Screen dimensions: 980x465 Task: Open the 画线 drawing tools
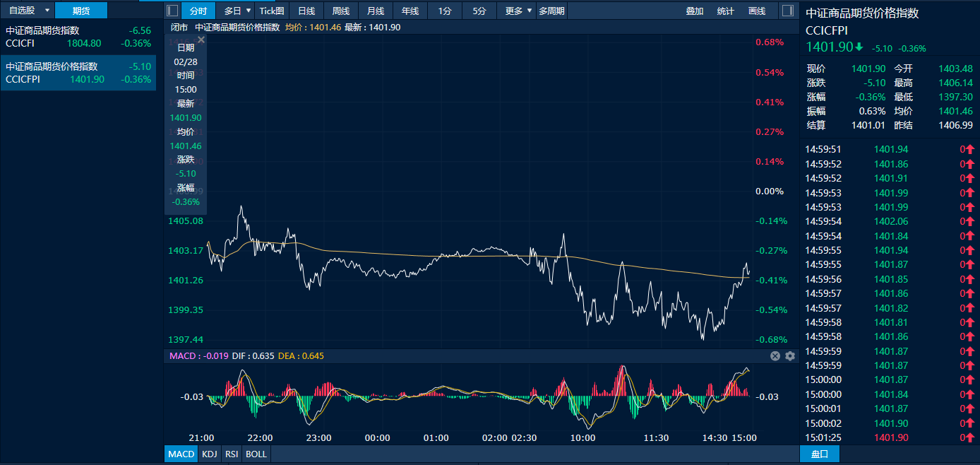click(757, 11)
